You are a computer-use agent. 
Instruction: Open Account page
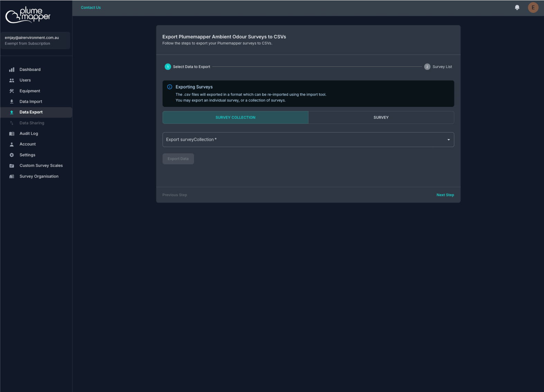point(36,144)
